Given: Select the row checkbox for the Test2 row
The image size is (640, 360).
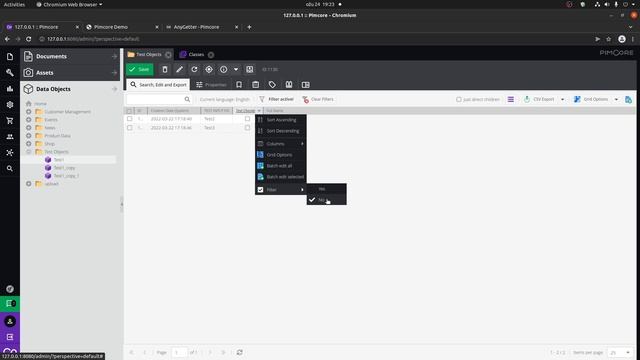Looking at the screenshot, I should click(x=129, y=119).
